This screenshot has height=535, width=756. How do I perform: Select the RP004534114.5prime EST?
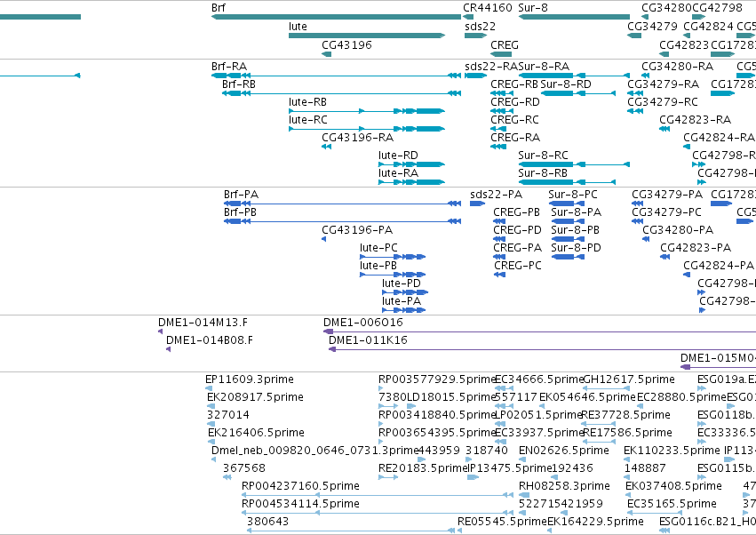(378, 512)
